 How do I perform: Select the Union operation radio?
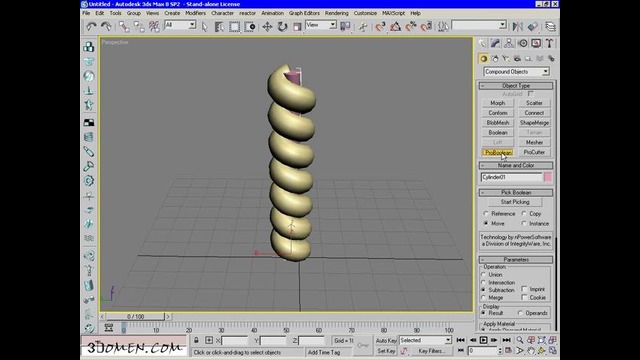484,275
